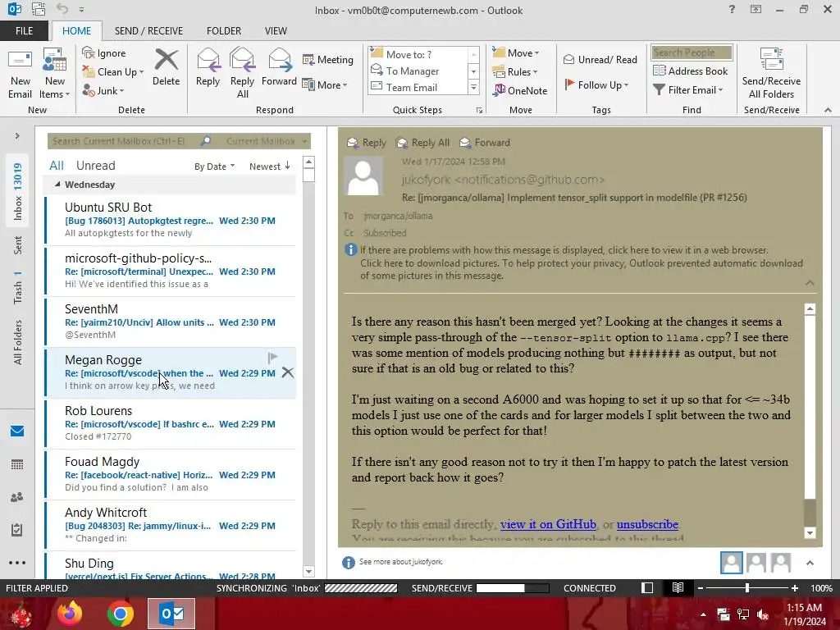Viewport: 840px width, 630px height.
Task: Reply with a Meeting
Action: click(328, 59)
